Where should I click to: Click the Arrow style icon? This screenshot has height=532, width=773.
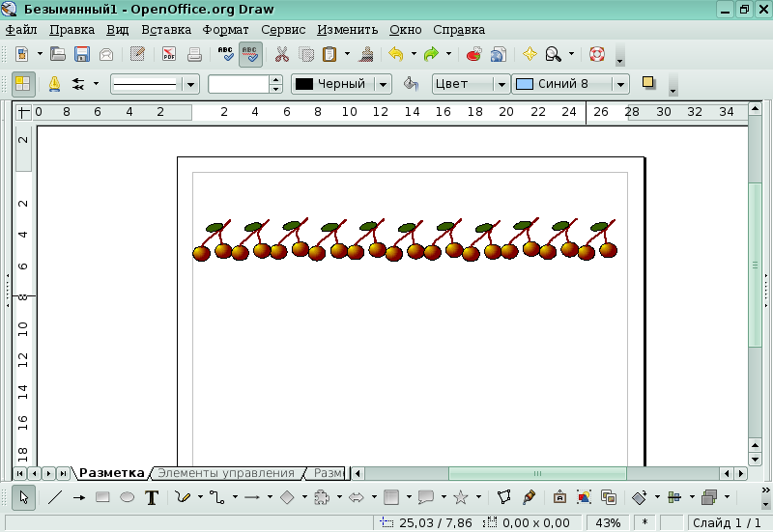coord(78,84)
